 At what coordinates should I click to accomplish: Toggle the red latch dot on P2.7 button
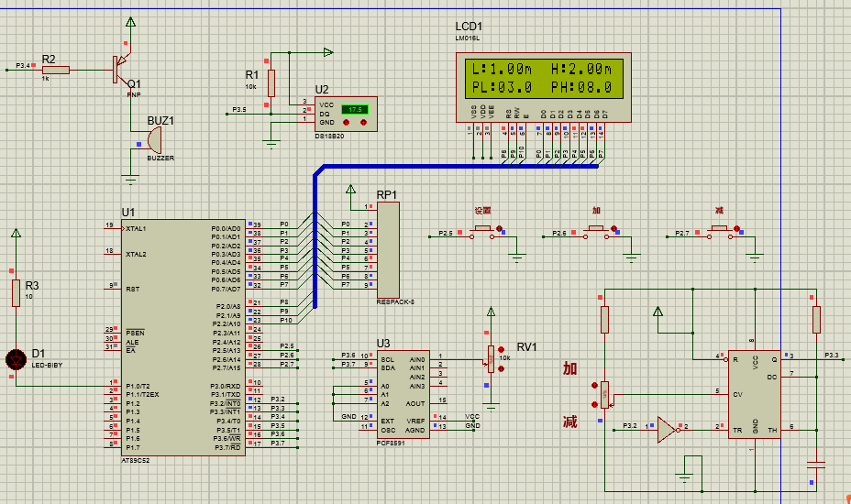click(737, 228)
